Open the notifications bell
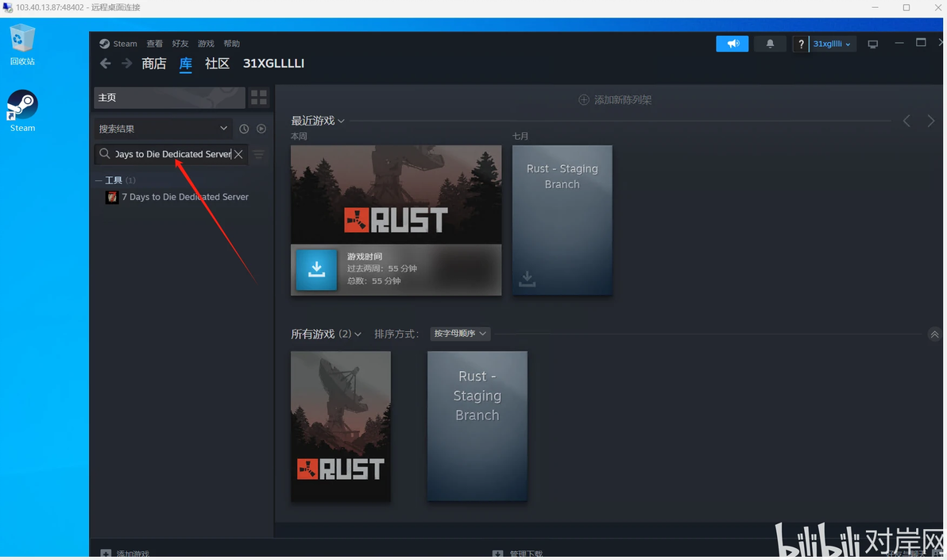Screen dimensions: 947x560 pos(770,44)
